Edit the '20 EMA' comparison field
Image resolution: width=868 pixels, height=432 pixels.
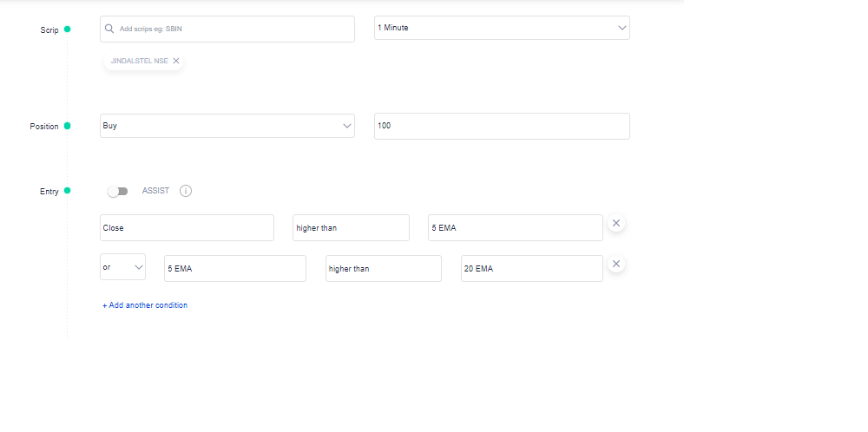pyautogui.click(x=532, y=269)
